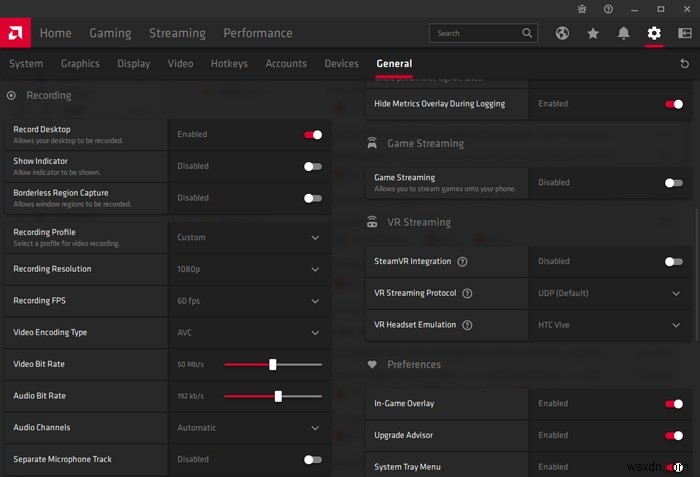Open the Streaming section
The width and height of the screenshot is (700, 477).
177,33
